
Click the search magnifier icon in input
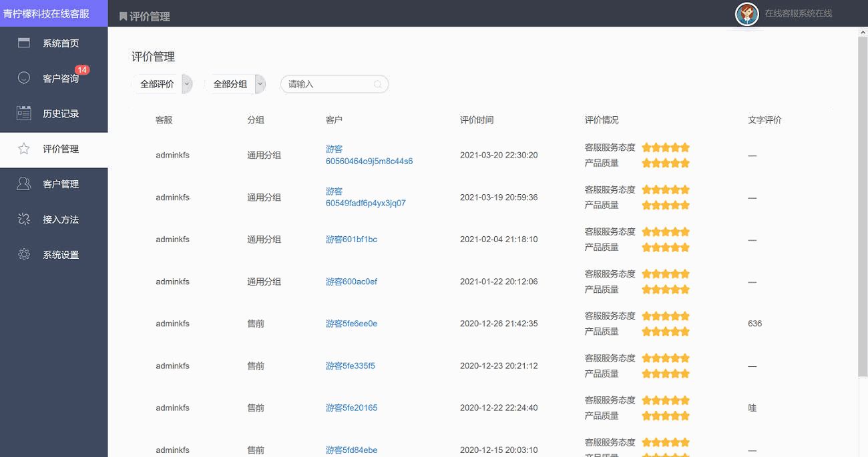pos(378,85)
